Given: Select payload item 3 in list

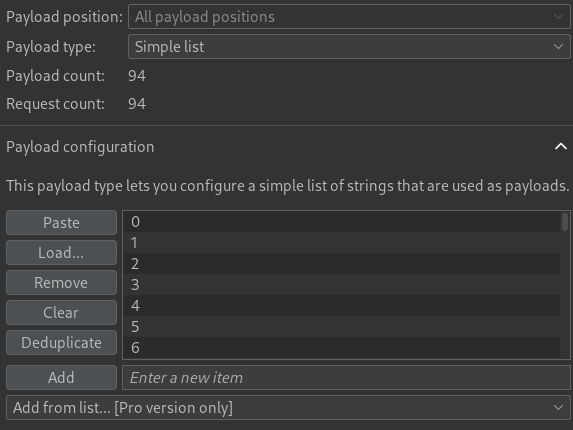Looking at the screenshot, I should [341, 285].
